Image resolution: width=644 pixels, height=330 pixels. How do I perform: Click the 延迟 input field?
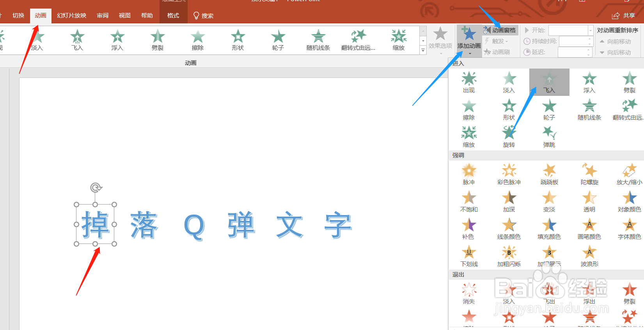click(x=575, y=52)
